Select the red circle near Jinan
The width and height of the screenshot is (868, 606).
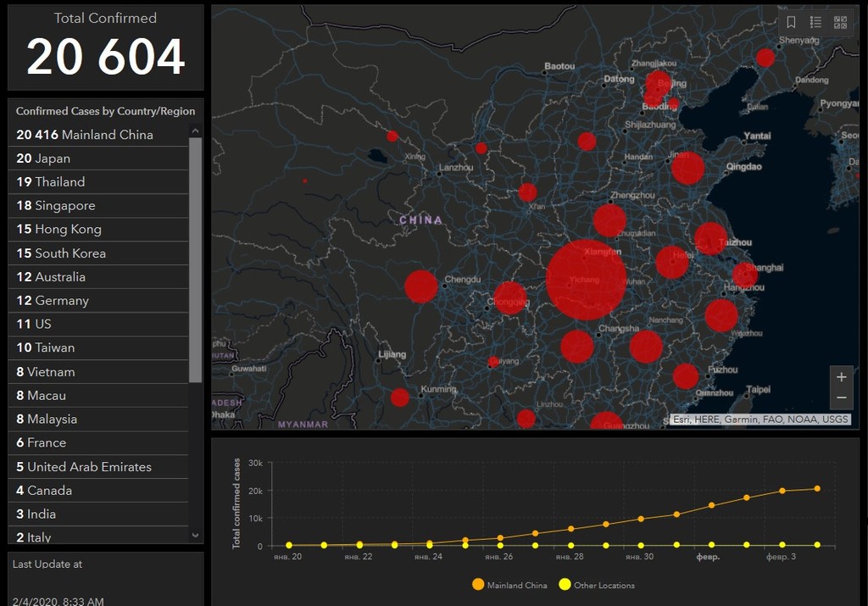[687, 169]
